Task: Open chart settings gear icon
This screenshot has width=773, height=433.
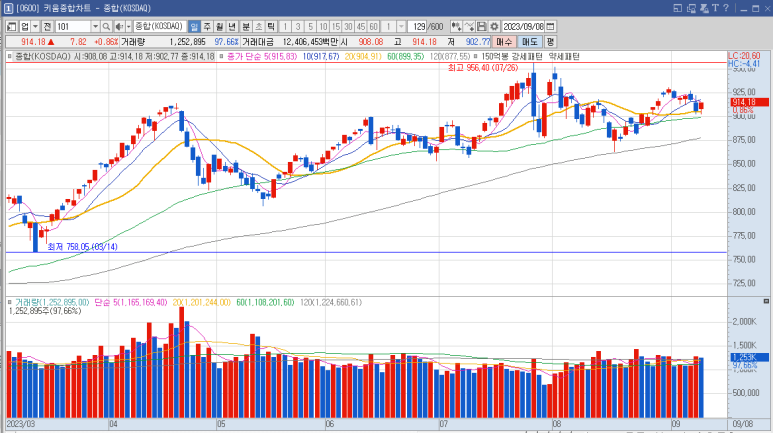Action: point(494,26)
